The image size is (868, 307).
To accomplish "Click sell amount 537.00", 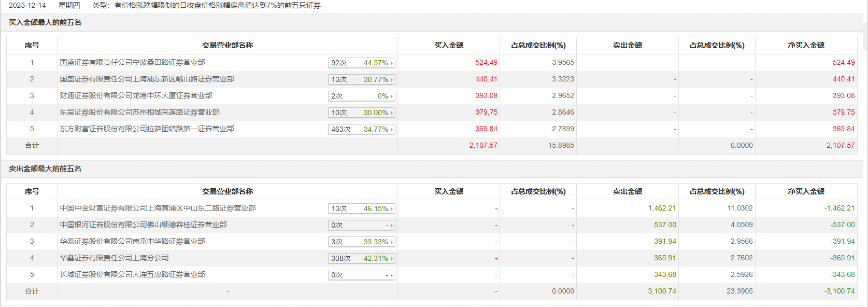I will pos(665,225).
